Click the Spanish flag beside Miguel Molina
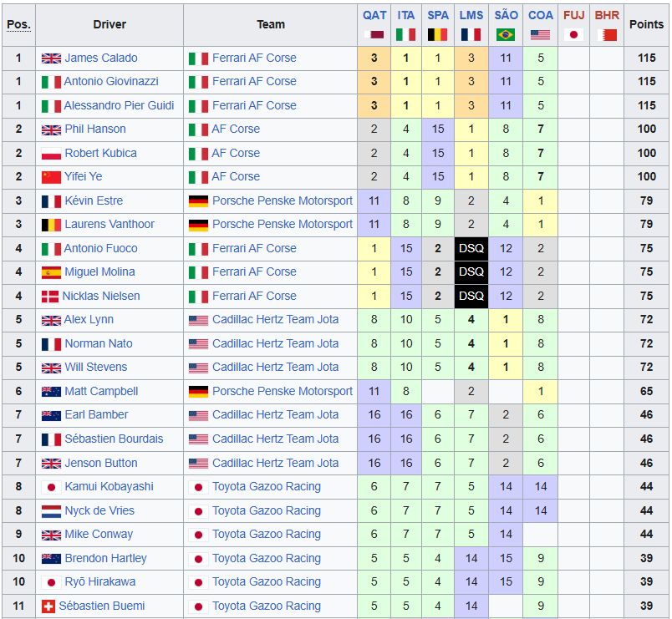 tap(51, 272)
